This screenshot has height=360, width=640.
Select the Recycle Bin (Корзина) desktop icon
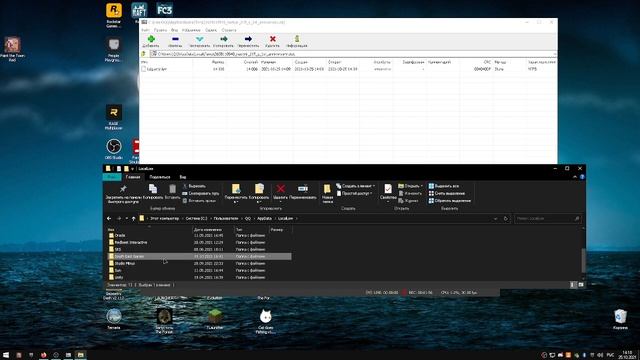tap(620, 319)
